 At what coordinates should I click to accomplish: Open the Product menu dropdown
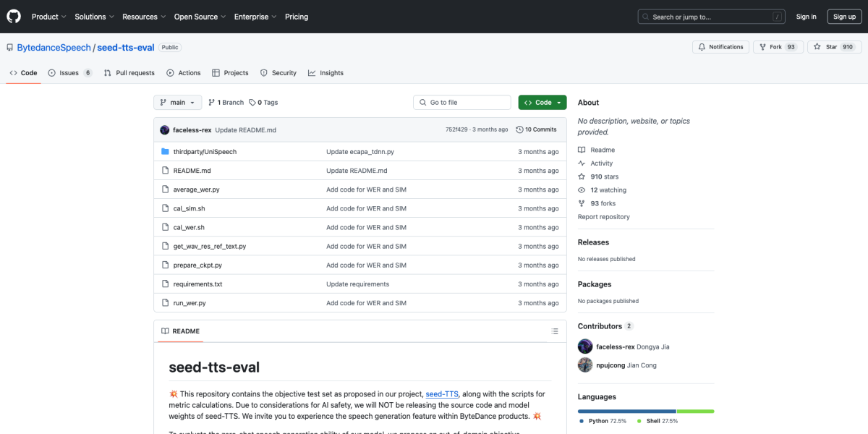point(48,16)
